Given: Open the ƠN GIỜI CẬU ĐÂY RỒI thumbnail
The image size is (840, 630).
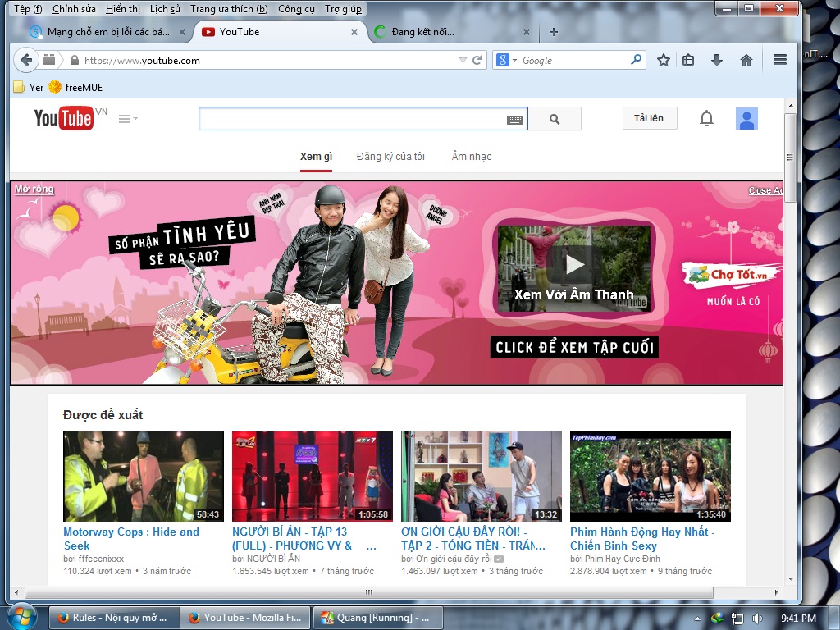Looking at the screenshot, I should pyautogui.click(x=482, y=477).
